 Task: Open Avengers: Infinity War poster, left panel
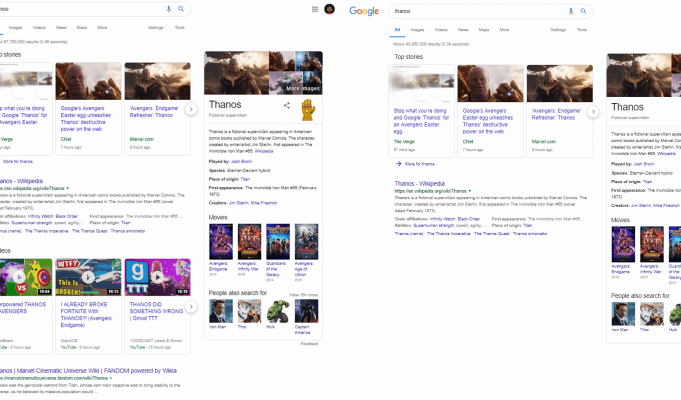(x=249, y=242)
